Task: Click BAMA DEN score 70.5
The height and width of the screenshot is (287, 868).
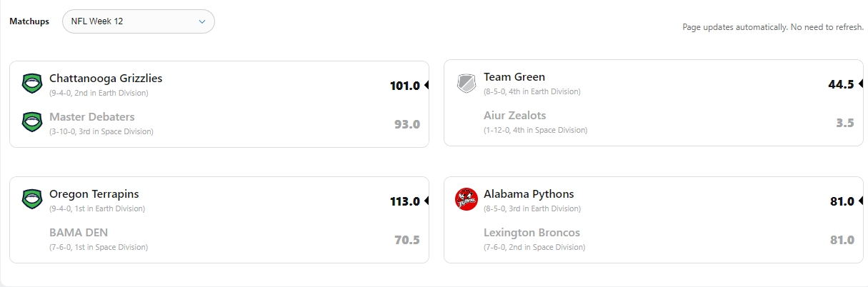Action: coord(406,240)
